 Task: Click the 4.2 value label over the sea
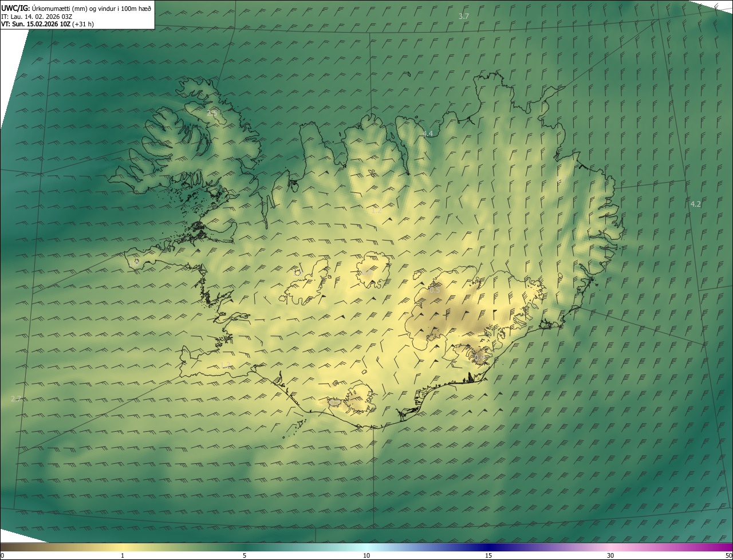(695, 204)
